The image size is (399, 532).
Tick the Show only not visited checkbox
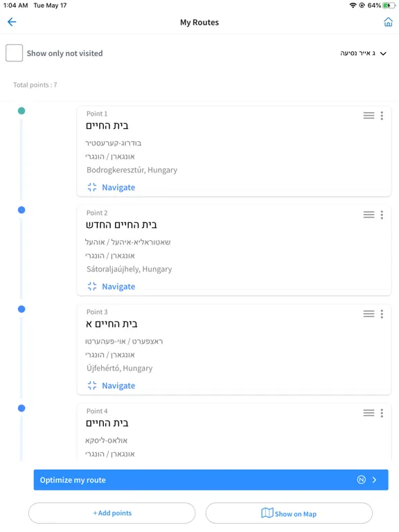tap(15, 53)
